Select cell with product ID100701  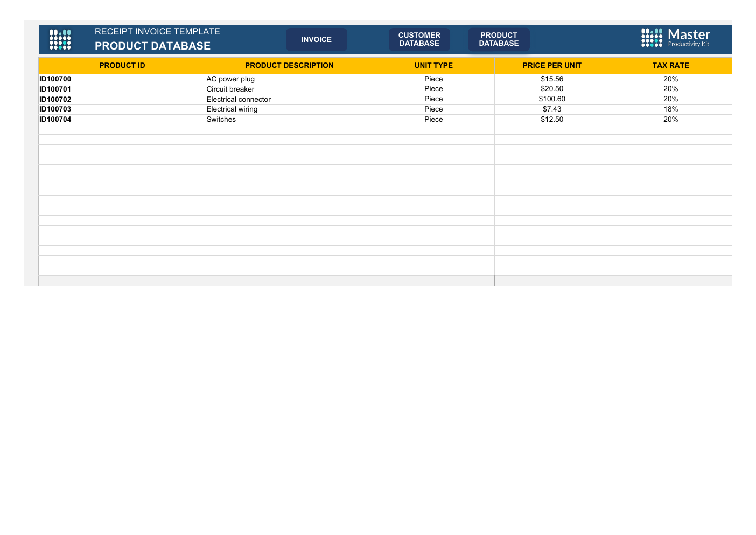122,89
